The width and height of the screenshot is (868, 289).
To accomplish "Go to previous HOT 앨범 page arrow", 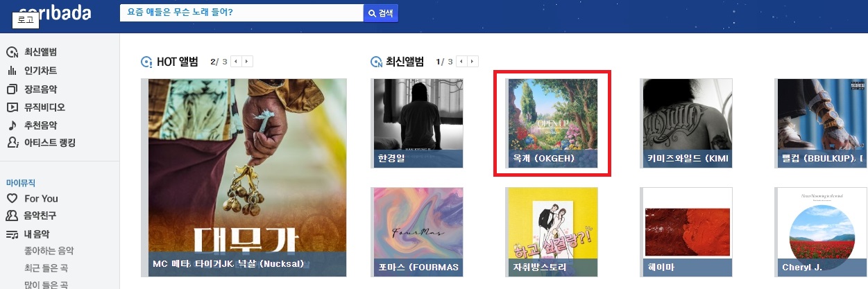I will [x=236, y=62].
